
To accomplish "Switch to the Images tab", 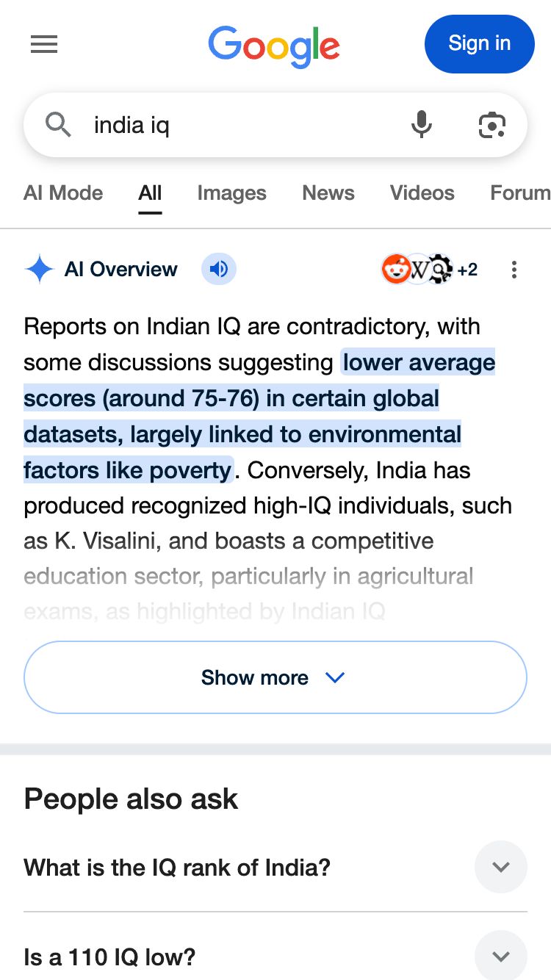I will click(x=231, y=193).
